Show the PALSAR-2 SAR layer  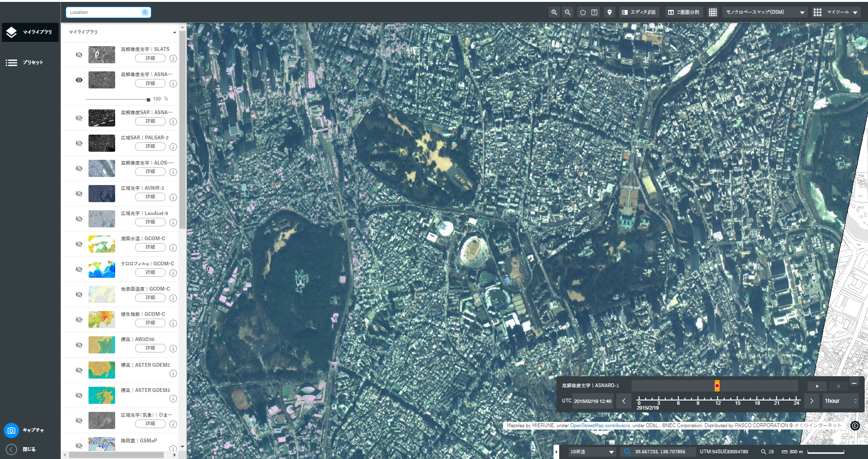[x=79, y=143]
